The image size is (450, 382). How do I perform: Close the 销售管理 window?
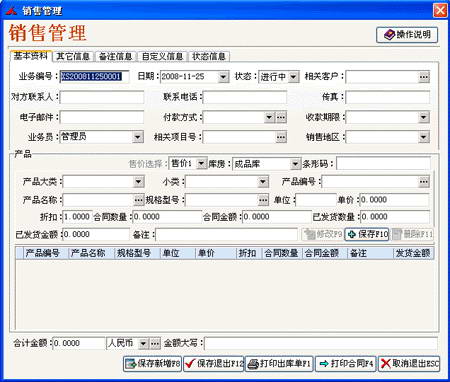click(440, 10)
